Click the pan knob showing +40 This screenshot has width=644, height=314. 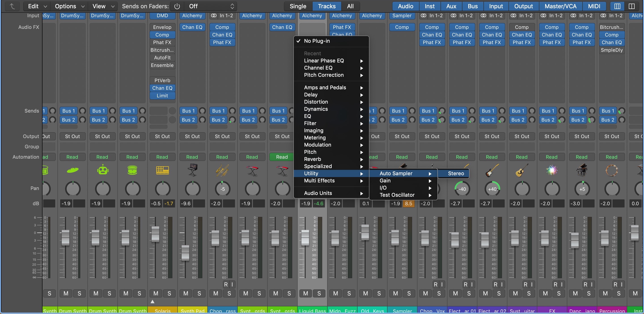tap(492, 189)
